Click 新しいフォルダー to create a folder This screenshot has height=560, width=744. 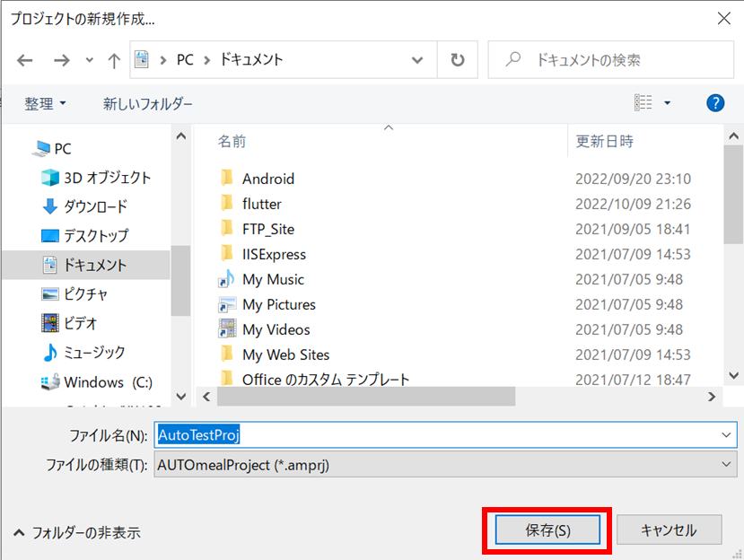click(148, 104)
